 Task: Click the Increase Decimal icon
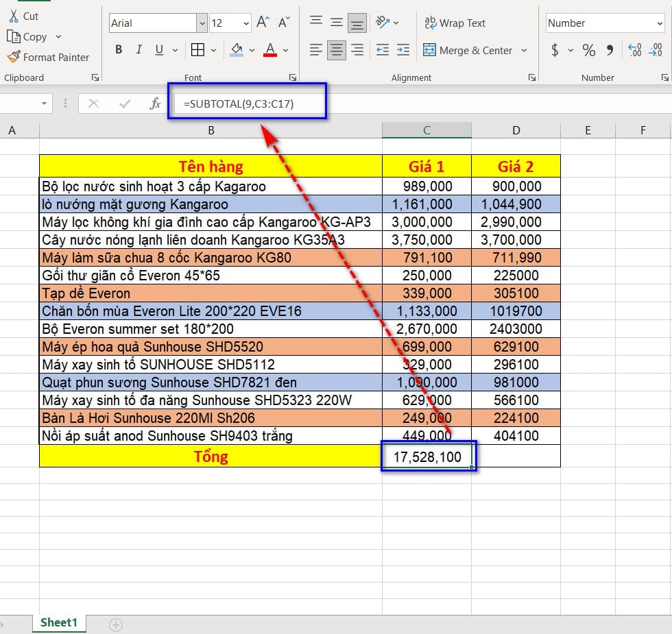[x=635, y=50]
